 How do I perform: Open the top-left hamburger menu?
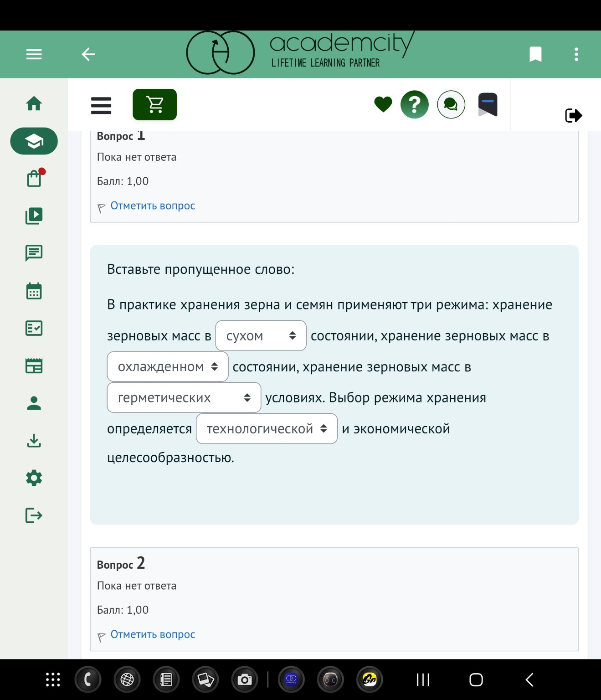[33, 54]
